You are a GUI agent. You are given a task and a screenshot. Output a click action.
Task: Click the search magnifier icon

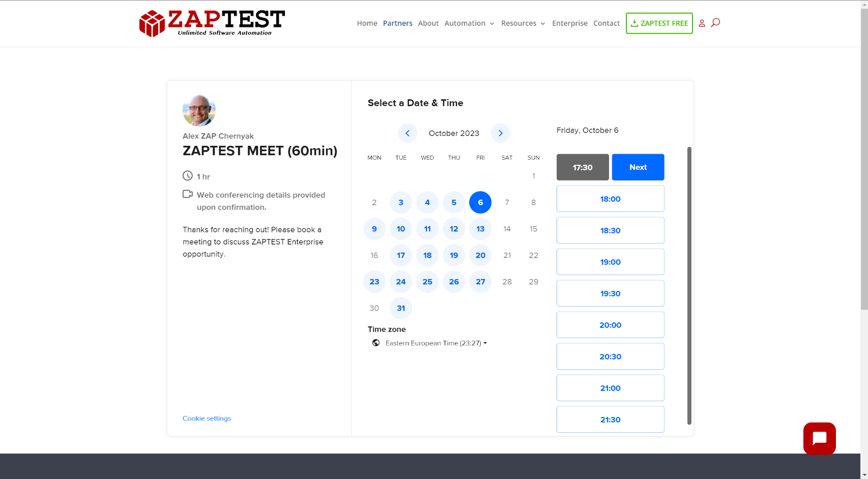pos(715,22)
